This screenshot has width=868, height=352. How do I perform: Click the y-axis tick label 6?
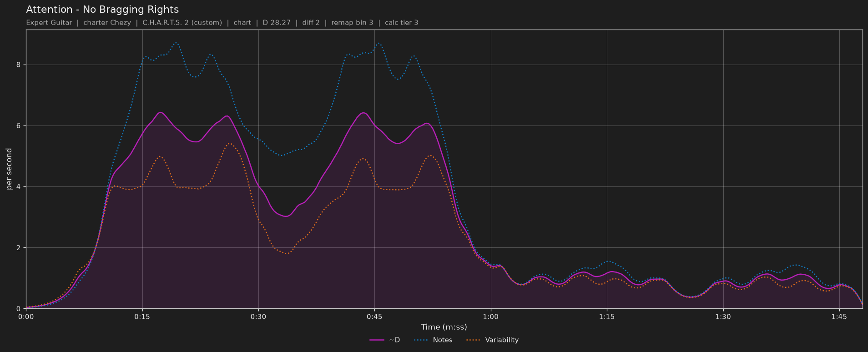click(19, 126)
